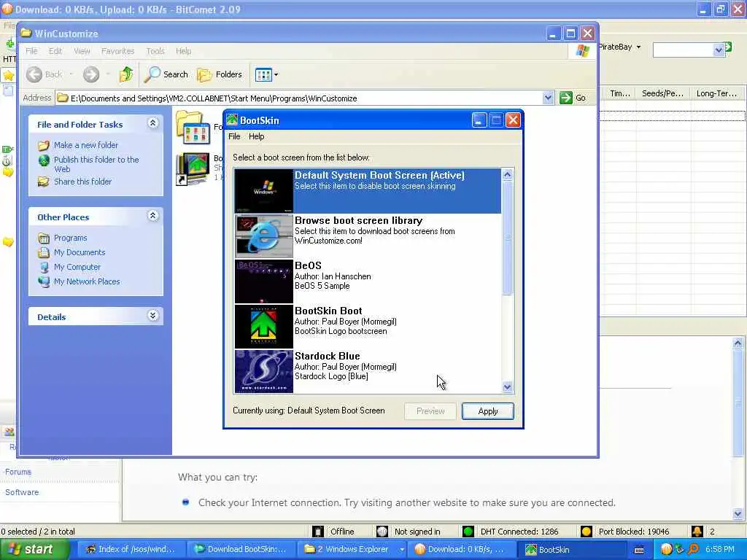Click Share this folder link
Screen dimensions: 747x560
83,182
